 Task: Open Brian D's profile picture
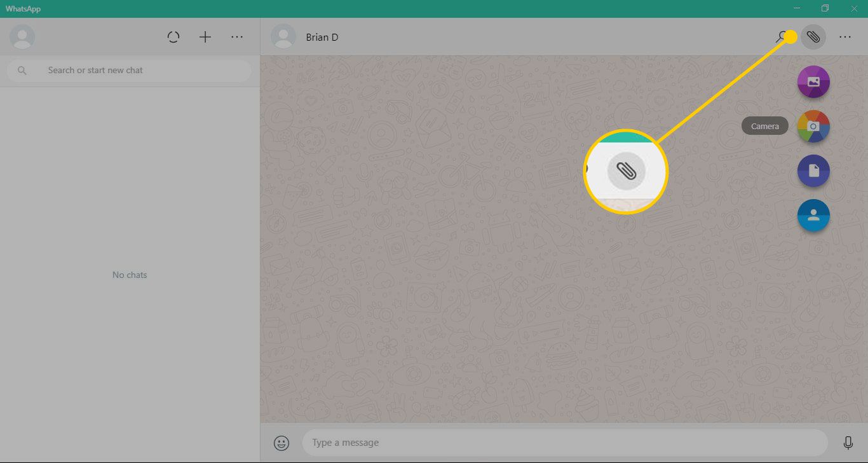click(283, 37)
